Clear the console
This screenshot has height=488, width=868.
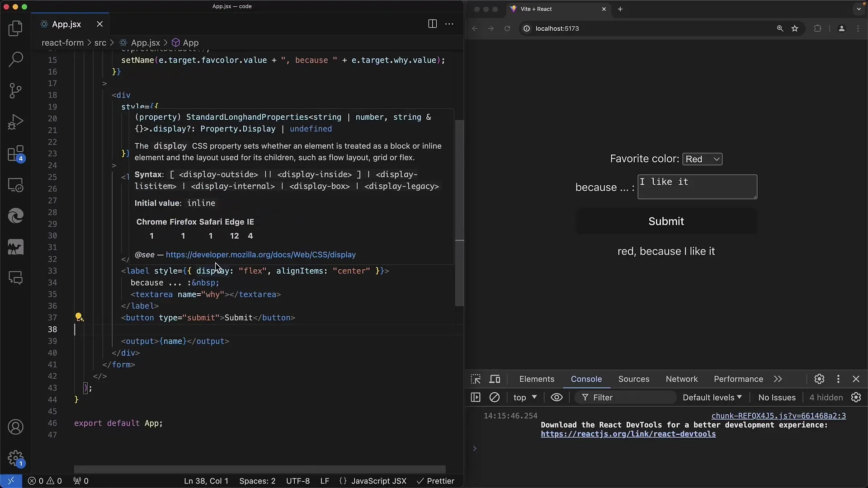[x=495, y=397]
